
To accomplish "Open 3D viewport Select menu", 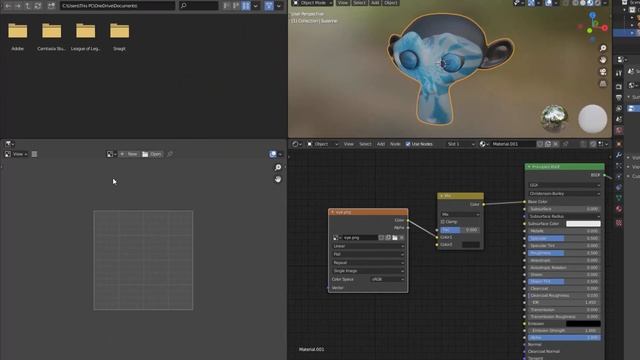I will [359, 3].
